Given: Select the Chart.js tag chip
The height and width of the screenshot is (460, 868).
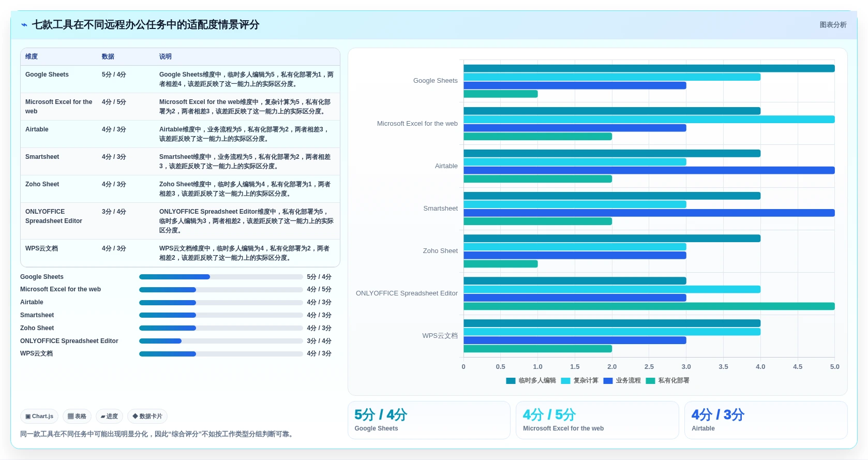Looking at the screenshot, I should (39, 416).
